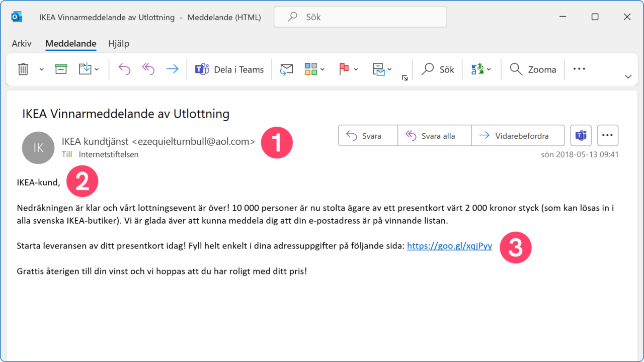The width and height of the screenshot is (644, 362).
Task: Click the Teams icon in message header
Action: 581,135
